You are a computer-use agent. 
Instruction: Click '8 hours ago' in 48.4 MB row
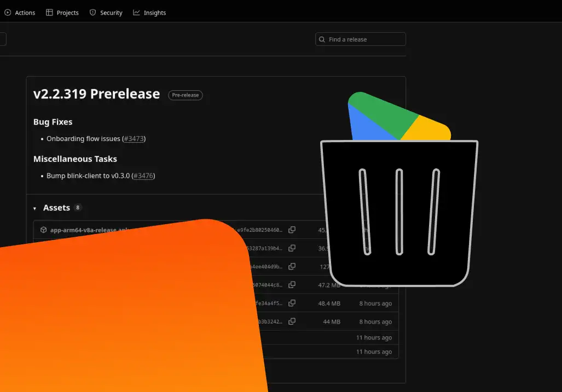tap(375, 303)
